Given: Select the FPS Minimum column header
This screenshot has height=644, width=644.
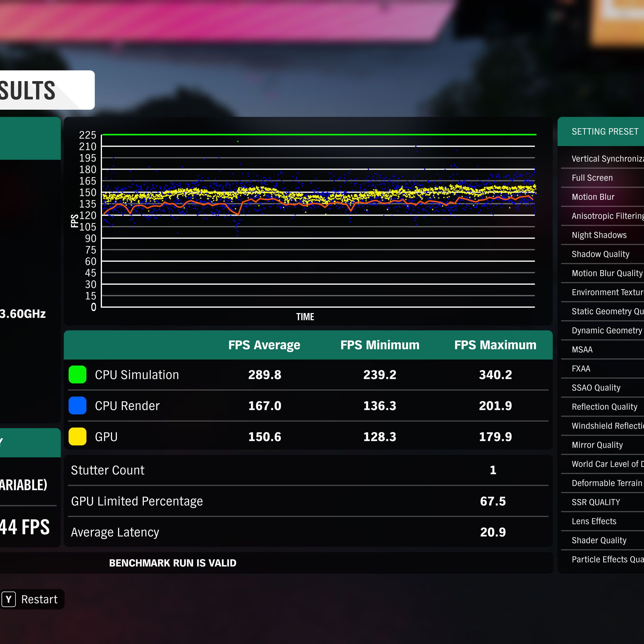Looking at the screenshot, I should (380, 345).
